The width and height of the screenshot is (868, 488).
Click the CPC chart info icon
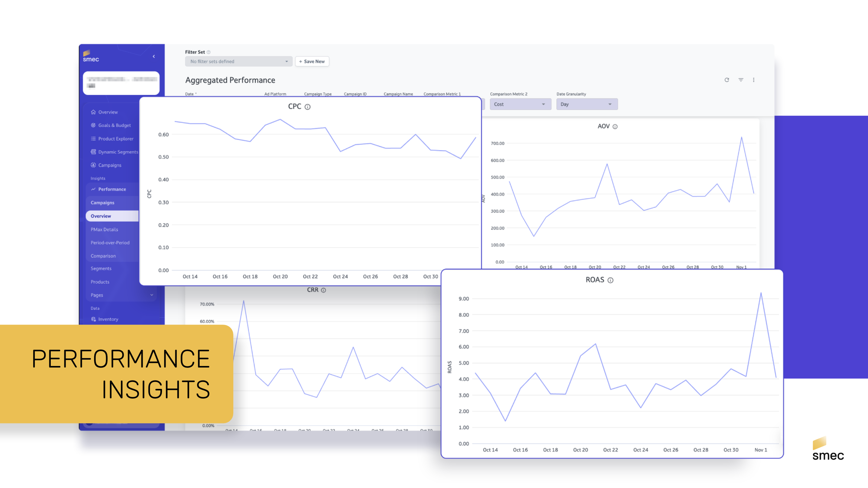point(307,107)
